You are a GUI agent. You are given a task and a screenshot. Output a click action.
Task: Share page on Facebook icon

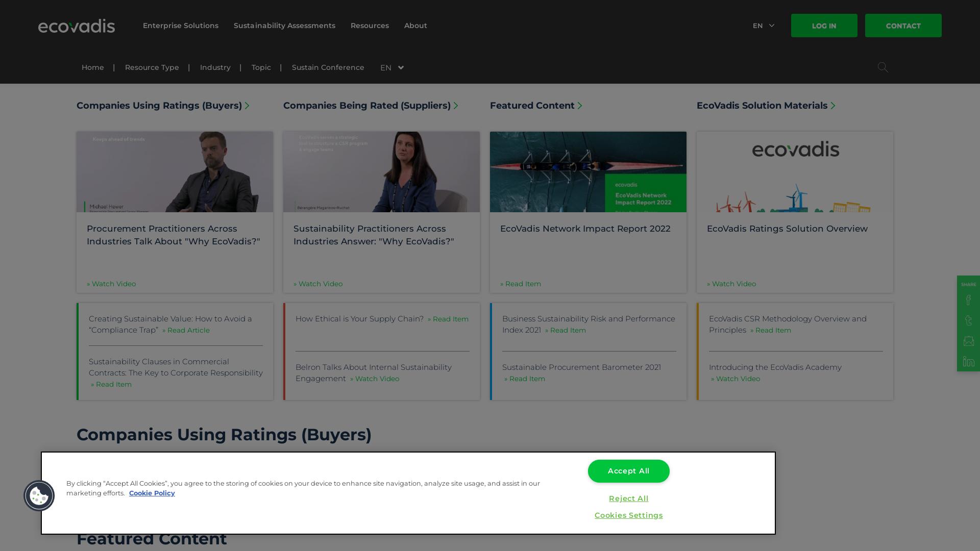point(968,300)
